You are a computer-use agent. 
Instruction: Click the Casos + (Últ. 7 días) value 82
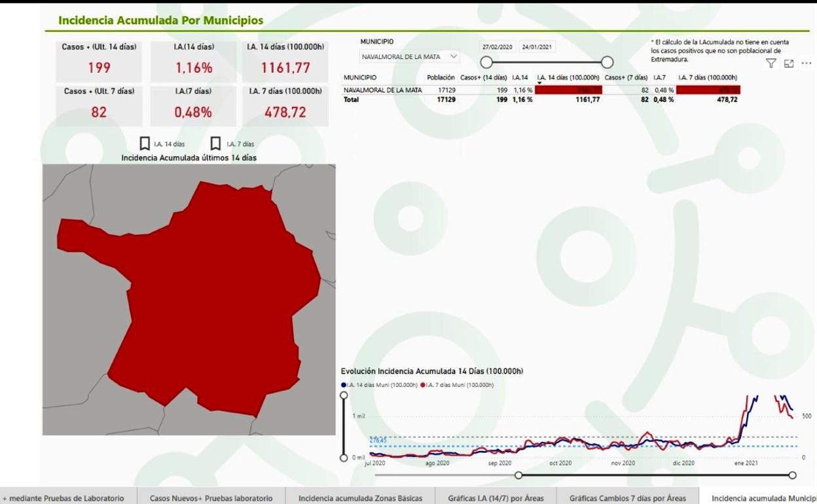[99, 112]
